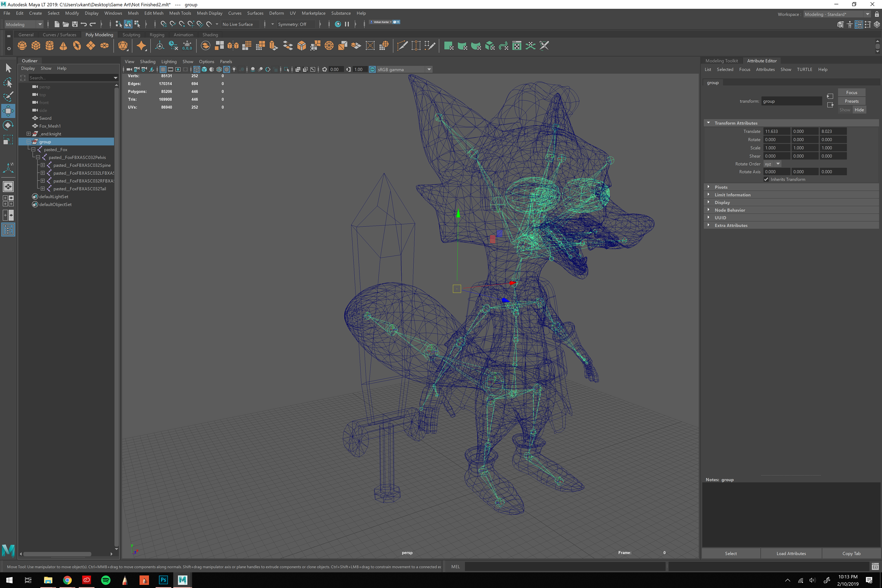Show the Channel Box layers icon
882x588 pixels.
click(x=877, y=25)
